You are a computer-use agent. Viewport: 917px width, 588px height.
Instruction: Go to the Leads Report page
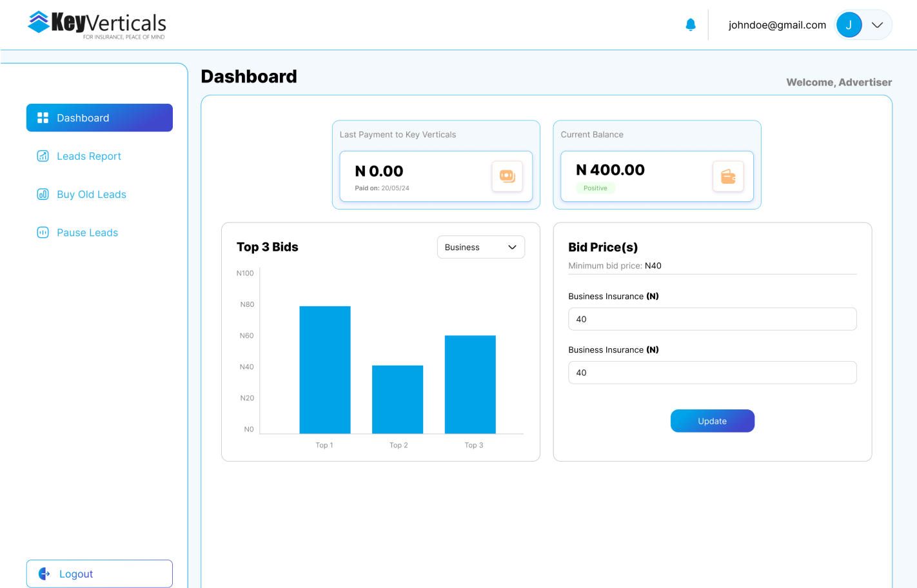click(x=89, y=156)
